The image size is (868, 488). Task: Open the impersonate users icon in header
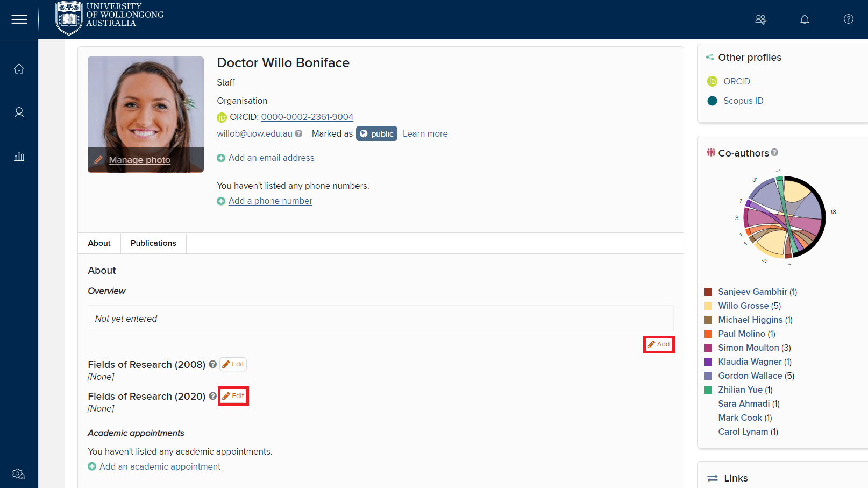click(x=760, y=19)
